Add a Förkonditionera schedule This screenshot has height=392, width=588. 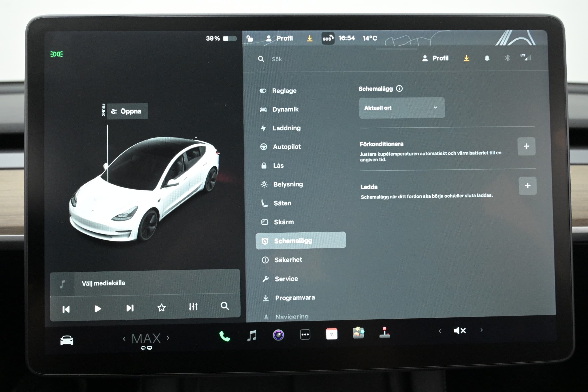point(527,146)
